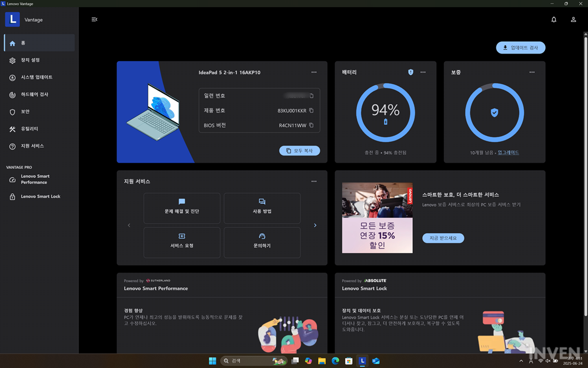The height and width of the screenshot is (368, 588).
Task: Click the Vantage logo in sidebar
Action: coord(12,19)
